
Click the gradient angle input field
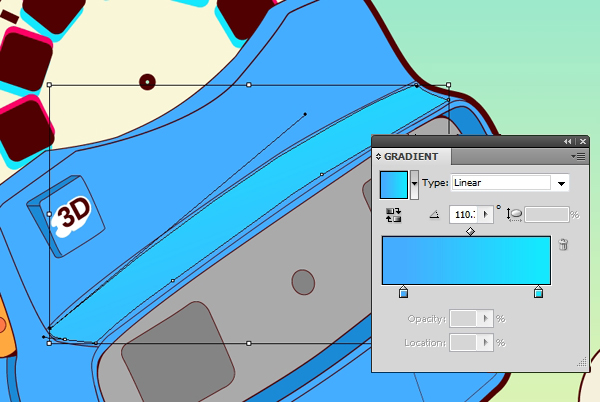point(465,215)
